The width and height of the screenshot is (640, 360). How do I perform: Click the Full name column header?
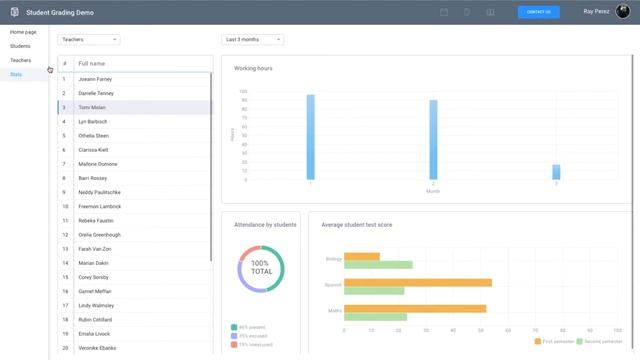point(92,64)
